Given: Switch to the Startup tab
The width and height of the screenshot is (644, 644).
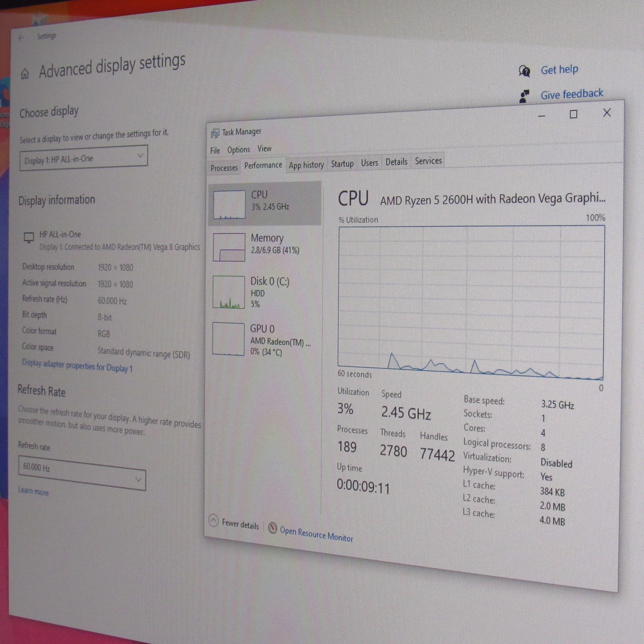Looking at the screenshot, I should tap(342, 164).
